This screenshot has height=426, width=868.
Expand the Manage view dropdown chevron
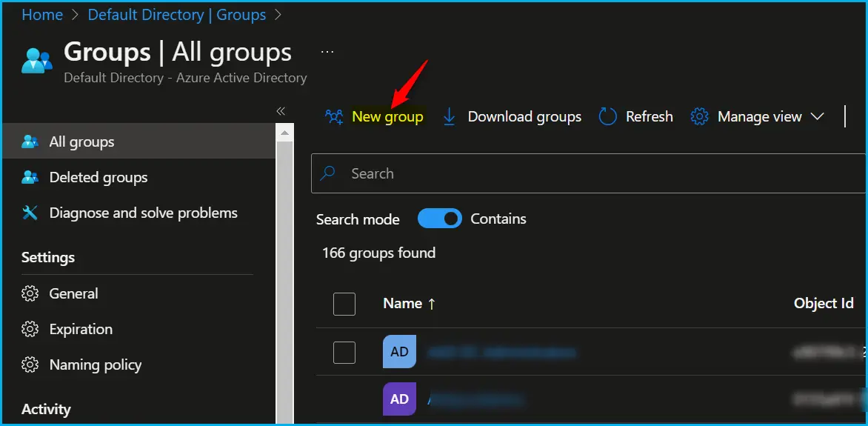[817, 117]
